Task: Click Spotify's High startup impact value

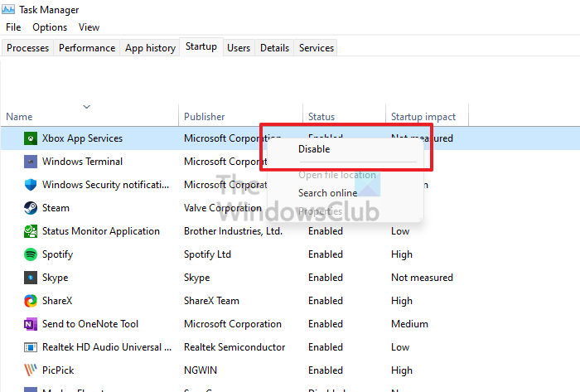Action: (x=402, y=254)
